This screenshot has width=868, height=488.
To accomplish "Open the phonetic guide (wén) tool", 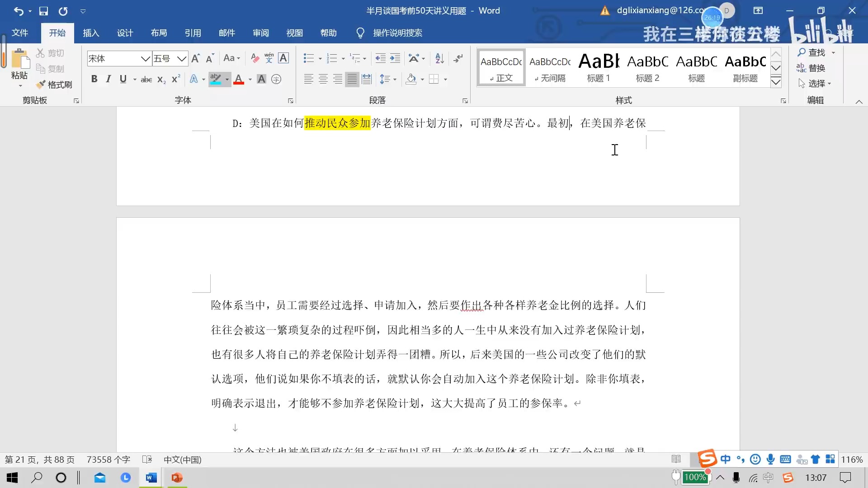I will 269,58.
